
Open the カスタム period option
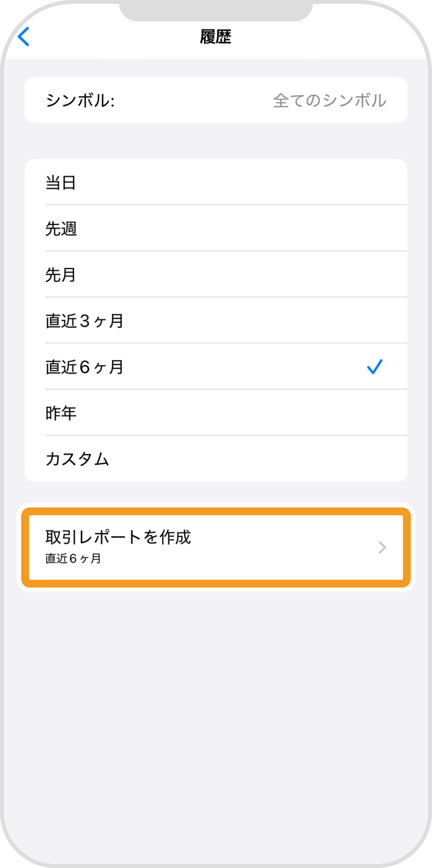click(77, 459)
